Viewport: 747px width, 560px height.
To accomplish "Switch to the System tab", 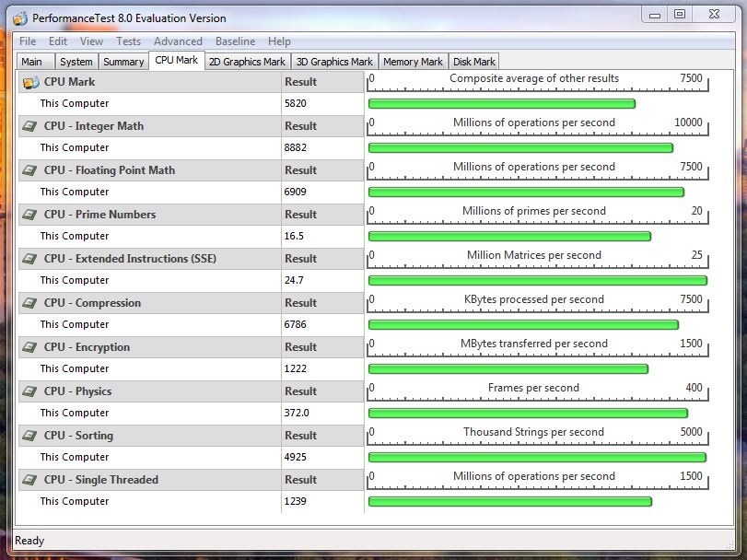I will click(76, 62).
